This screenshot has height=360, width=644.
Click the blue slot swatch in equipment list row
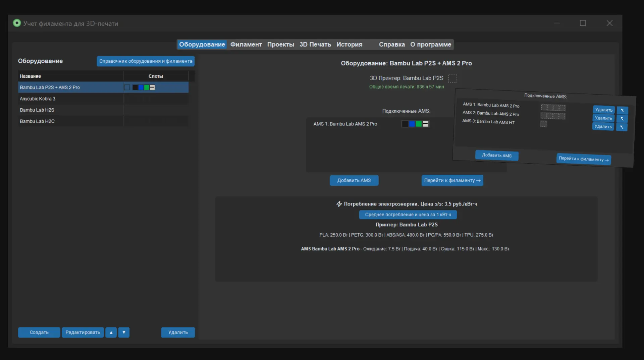141,87
